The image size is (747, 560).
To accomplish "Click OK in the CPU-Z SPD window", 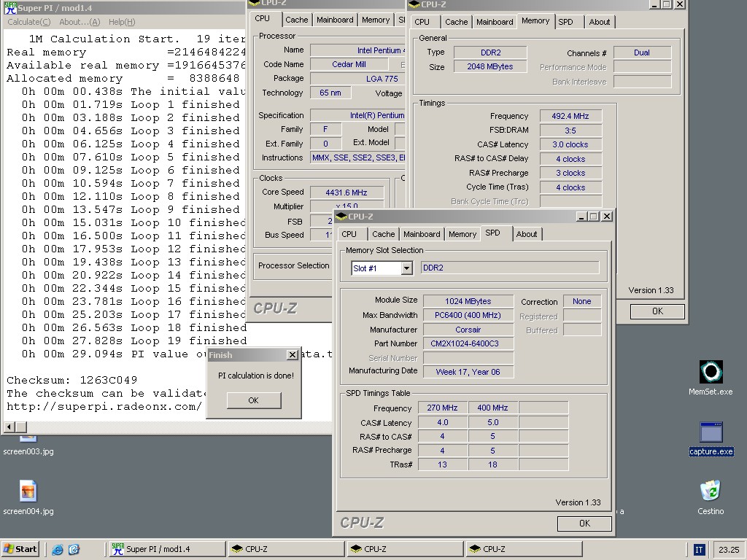I will (x=584, y=524).
